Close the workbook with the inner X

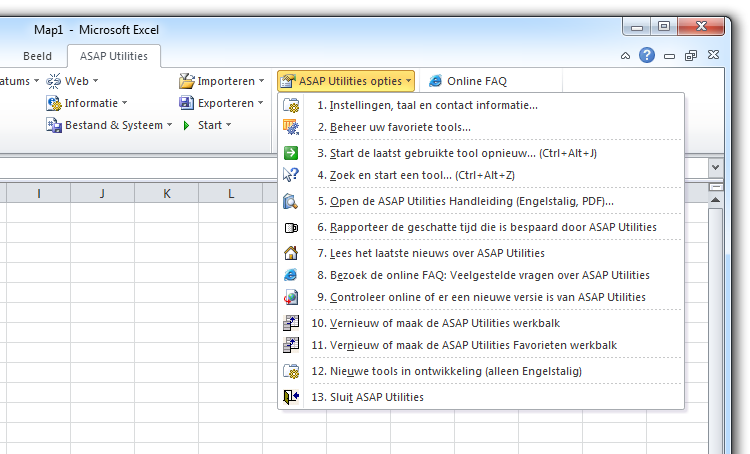coord(713,55)
